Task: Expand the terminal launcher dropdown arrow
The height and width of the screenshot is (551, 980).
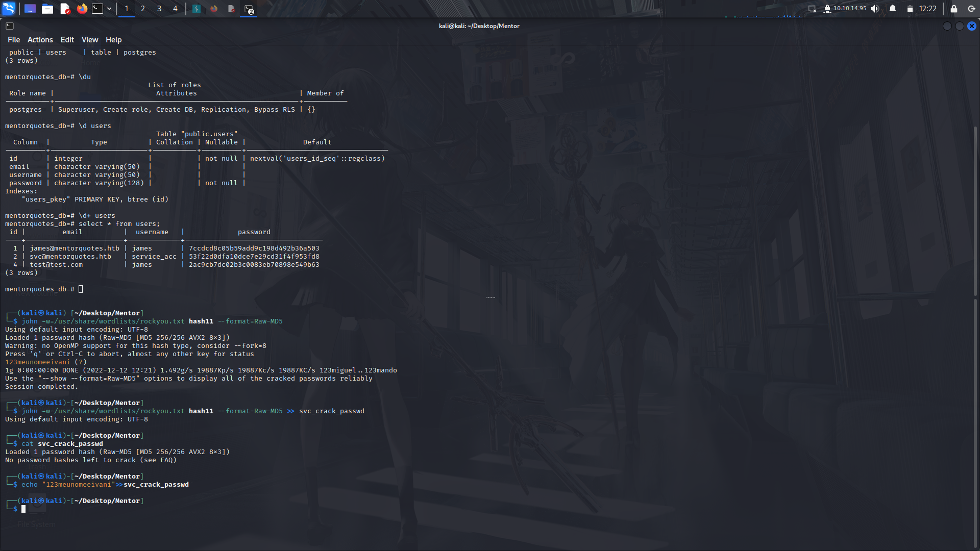Action: tap(109, 9)
